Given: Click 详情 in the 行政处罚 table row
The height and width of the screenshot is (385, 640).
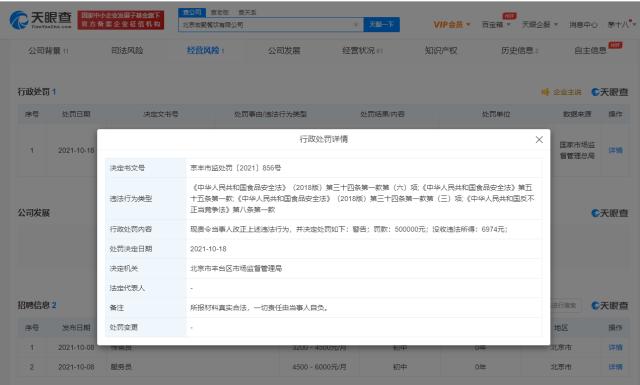Looking at the screenshot, I should pos(616,150).
